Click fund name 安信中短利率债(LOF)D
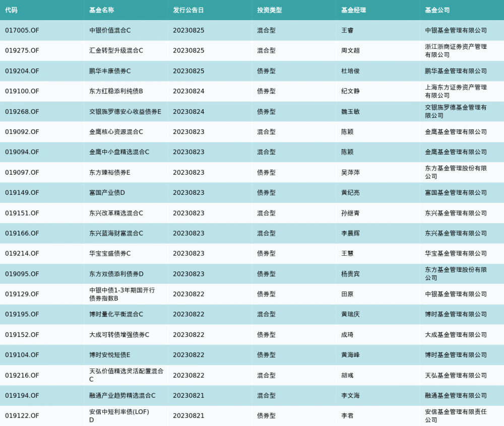Viewport: 504px width, 426px height. pos(119,416)
